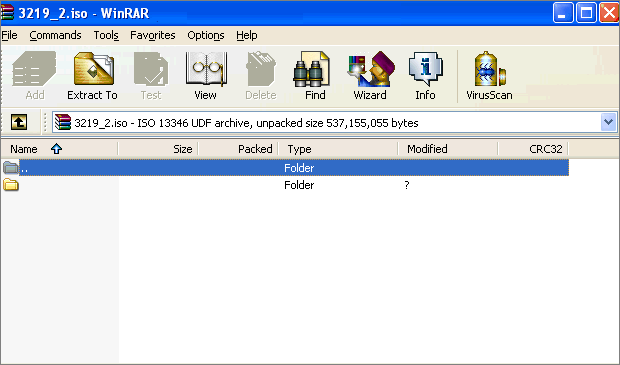The image size is (620, 365).
Task: Click the Add archive toolbar icon
Action: [34, 75]
